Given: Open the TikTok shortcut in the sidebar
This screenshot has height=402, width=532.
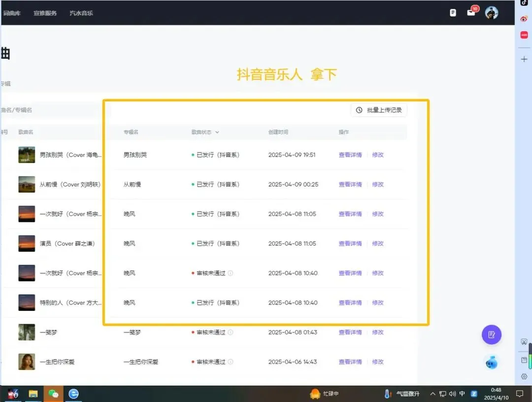Looking at the screenshot, I should point(524,3).
